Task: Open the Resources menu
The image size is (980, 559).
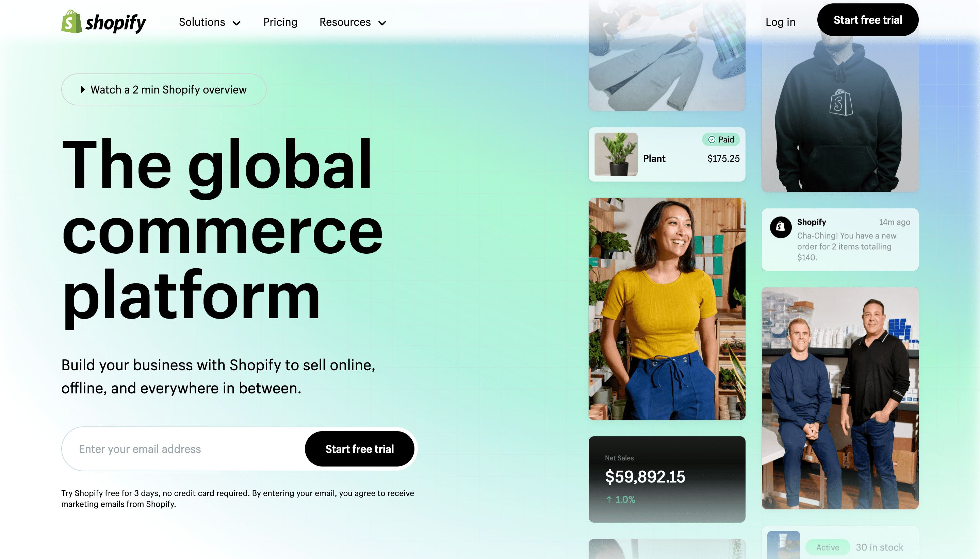Action: (x=353, y=22)
